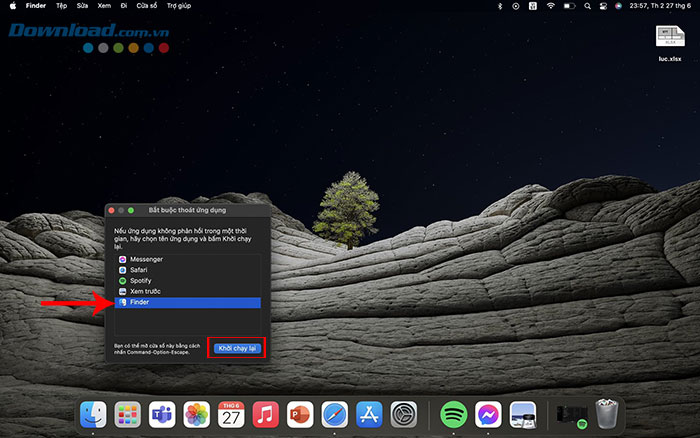Launch Photos from the Dock
This screenshot has width=700, height=438.
[197, 414]
